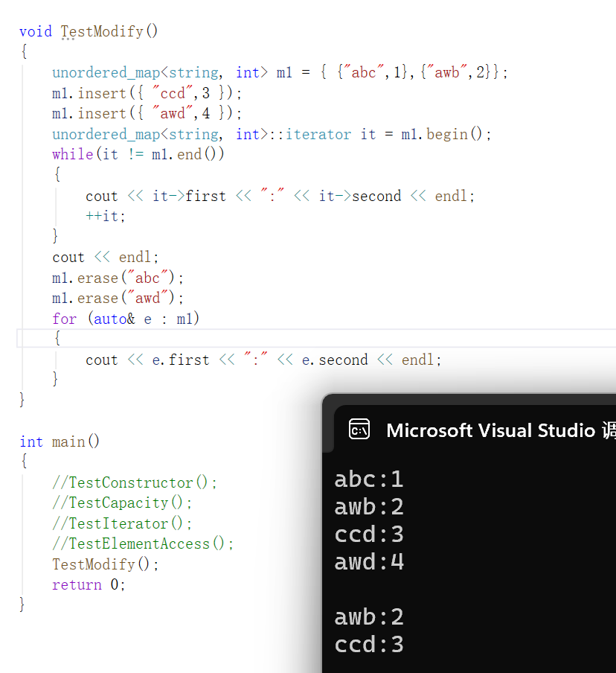The height and width of the screenshot is (673, 616).
Task: Click console output line awd:4
Action: point(369,562)
